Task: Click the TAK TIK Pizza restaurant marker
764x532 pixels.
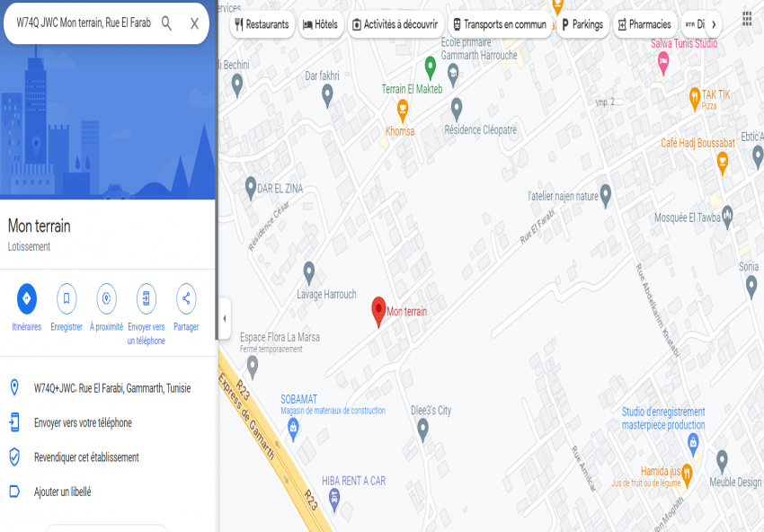Action: [695, 100]
